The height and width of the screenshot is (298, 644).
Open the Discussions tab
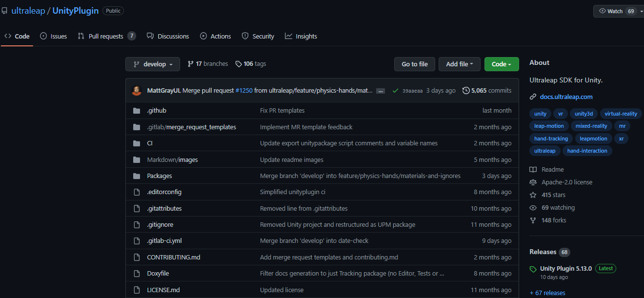(168, 36)
